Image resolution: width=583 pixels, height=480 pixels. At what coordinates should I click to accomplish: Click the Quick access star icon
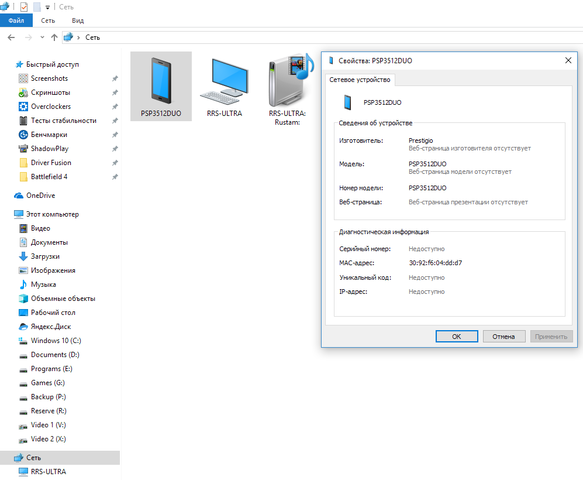click(19, 65)
